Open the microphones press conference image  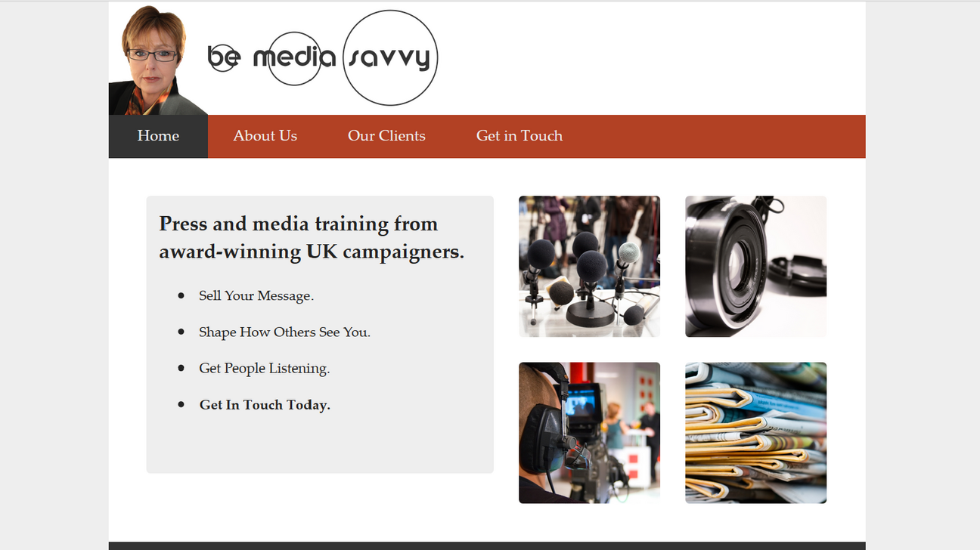tap(589, 267)
